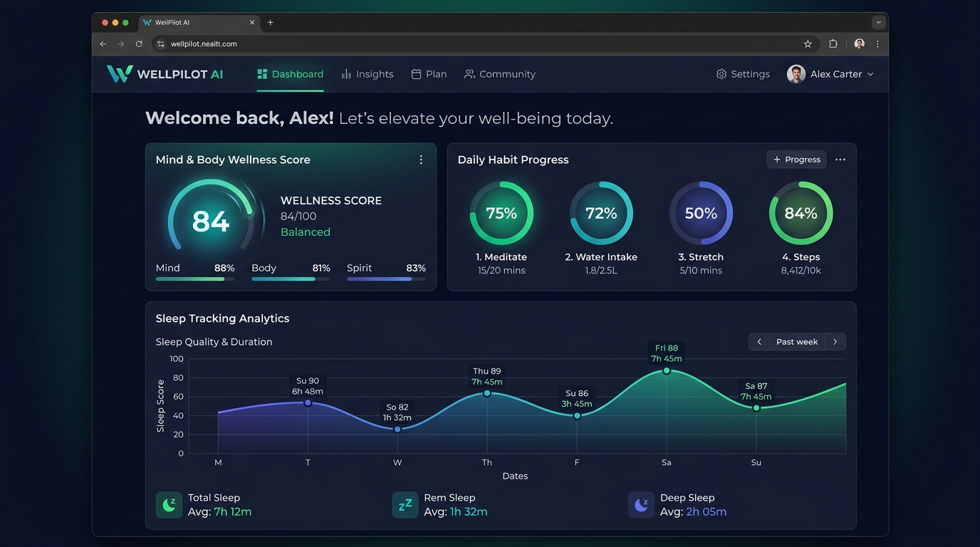Open the Past week range selector
This screenshot has width=980, height=547.
(797, 342)
